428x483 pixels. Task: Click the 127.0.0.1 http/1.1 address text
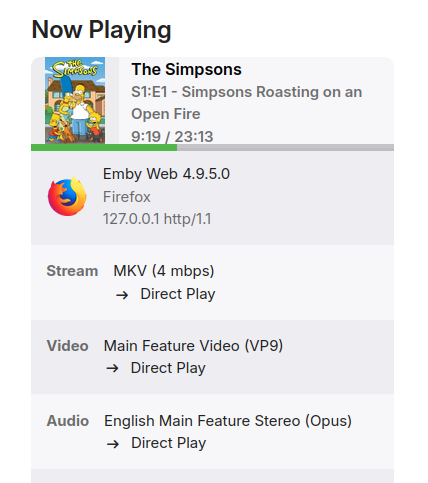pos(157,219)
